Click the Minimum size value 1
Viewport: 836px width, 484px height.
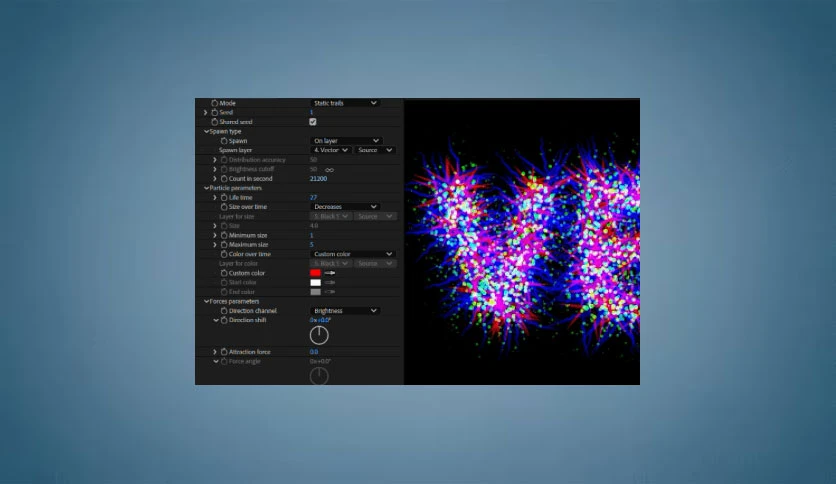pos(311,235)
